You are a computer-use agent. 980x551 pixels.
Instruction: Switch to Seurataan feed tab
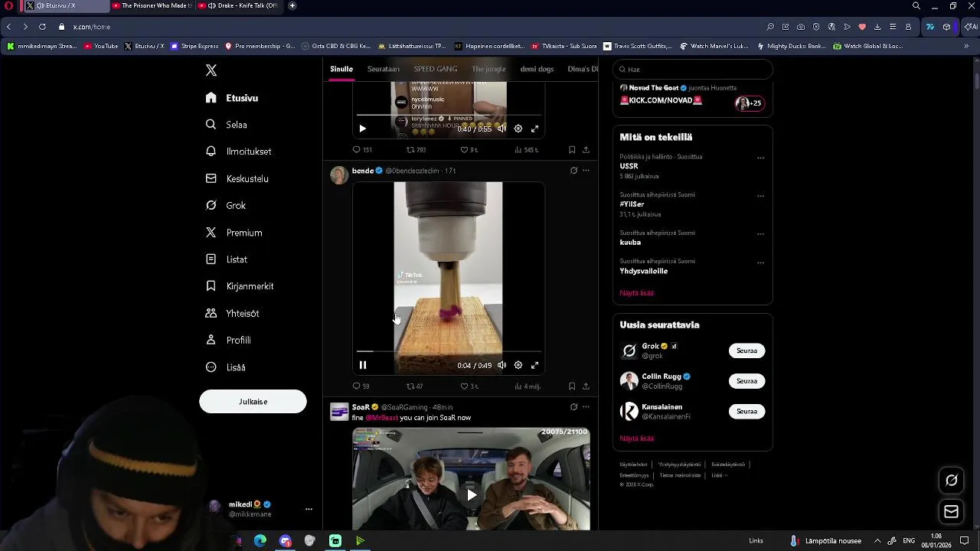(x=383, y=69)
